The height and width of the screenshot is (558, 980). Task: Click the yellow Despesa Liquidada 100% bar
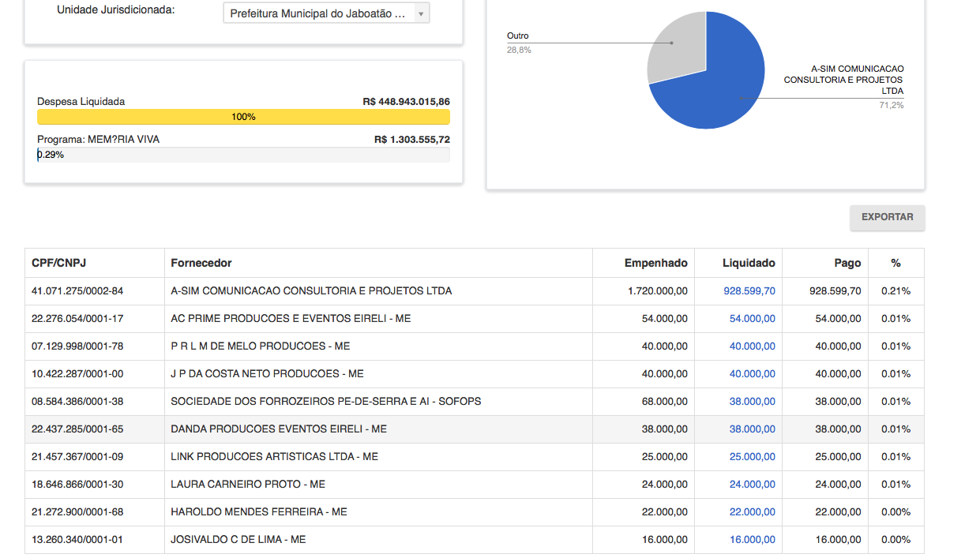243,117
